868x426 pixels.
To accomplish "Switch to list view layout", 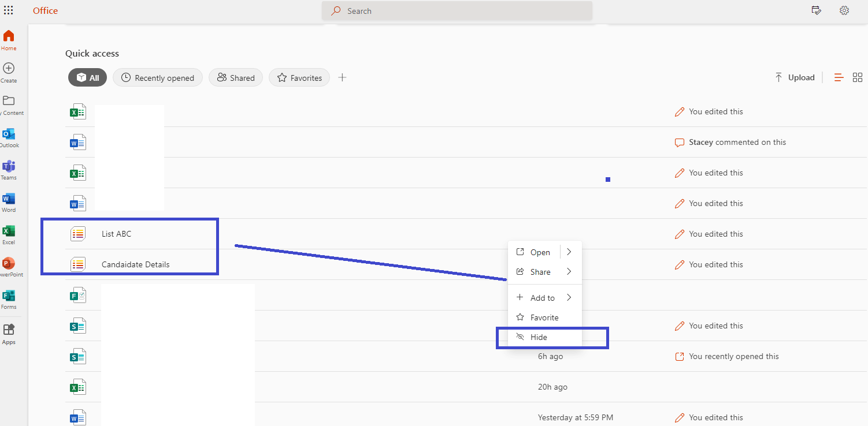I will pyautogui.click(x=839, y=77).
